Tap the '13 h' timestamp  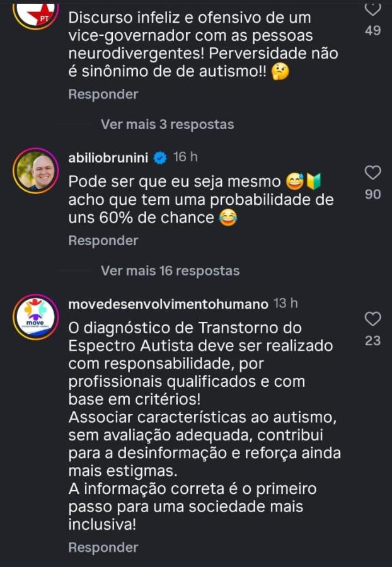(x=285, y=304)
